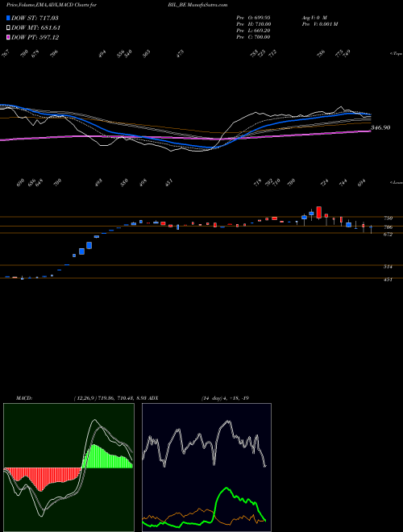This screenshot has width=403, height=532.
Task: Click the white DOW MT legend swatch
Action: (x=8, y=28)
